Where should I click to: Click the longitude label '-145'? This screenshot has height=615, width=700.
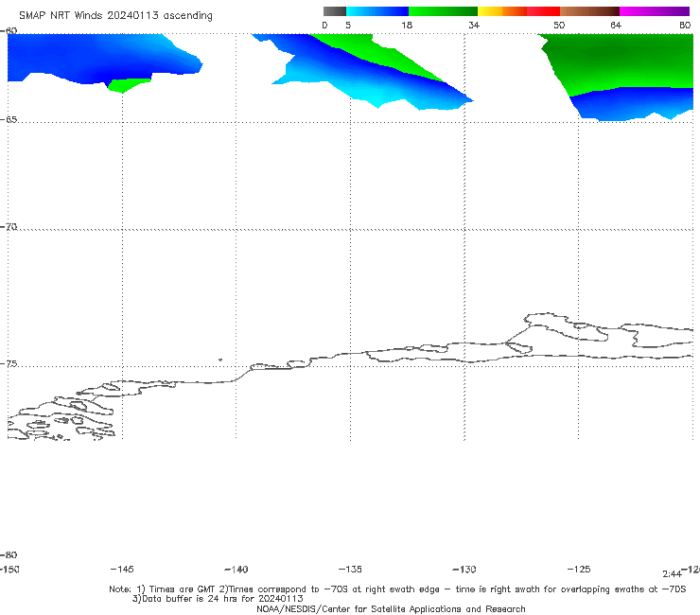122,569
